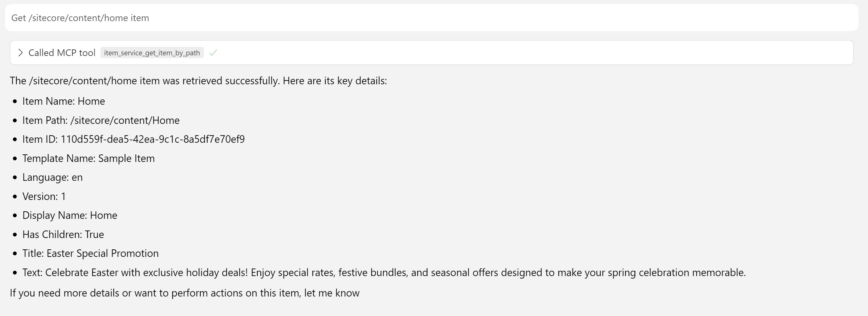Image resolution: width=868 pixels, height=316 pixels.
Task: Expand the Called MCP tool chevron
Action: (x=20, y=53)
